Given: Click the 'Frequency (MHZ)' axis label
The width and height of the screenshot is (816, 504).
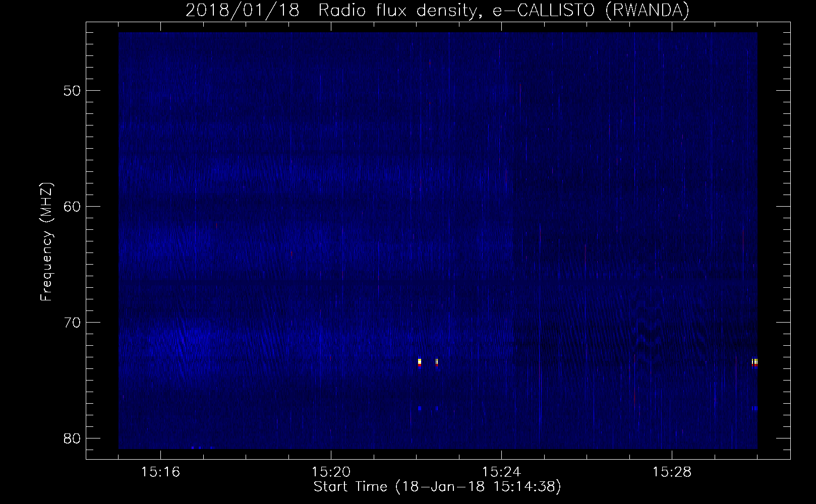Looking at the screenshot, I should tap(46, 242).
